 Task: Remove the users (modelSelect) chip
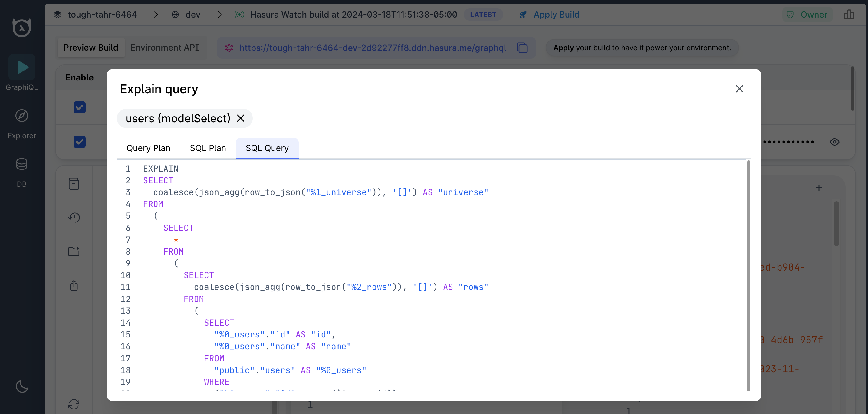pos(241,118)
